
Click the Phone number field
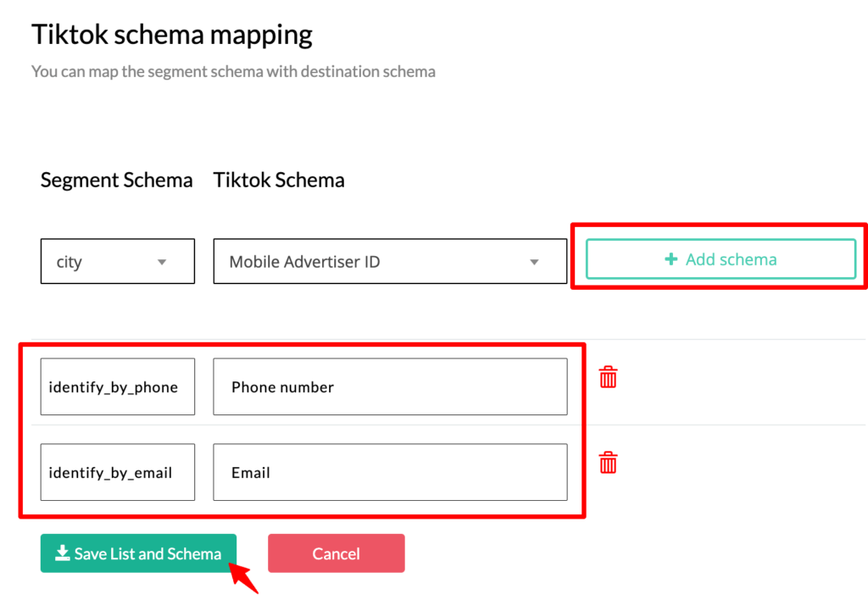[390, 386]
